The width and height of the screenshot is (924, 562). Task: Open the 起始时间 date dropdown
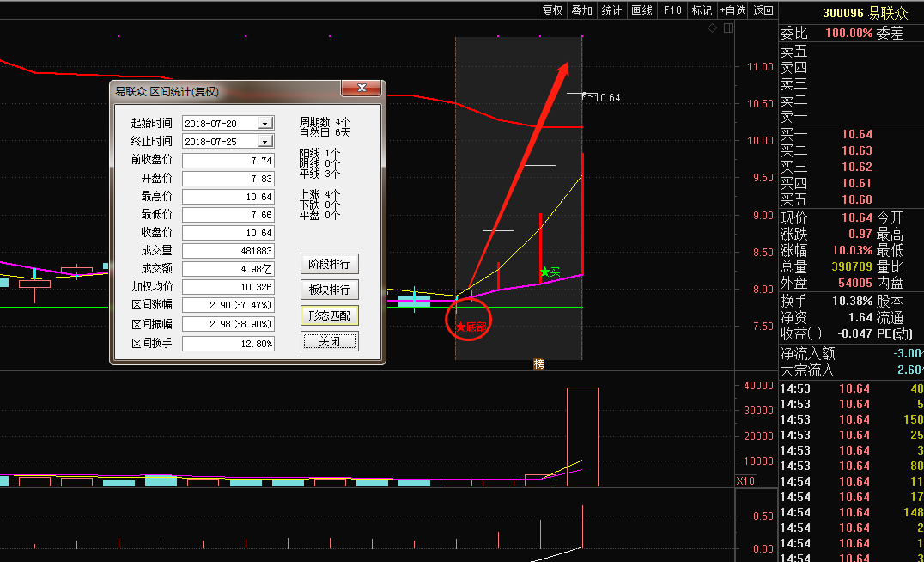pos(264,124)
